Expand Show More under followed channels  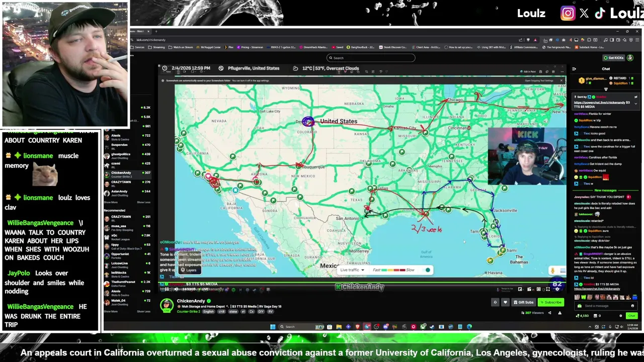(112, 202)
